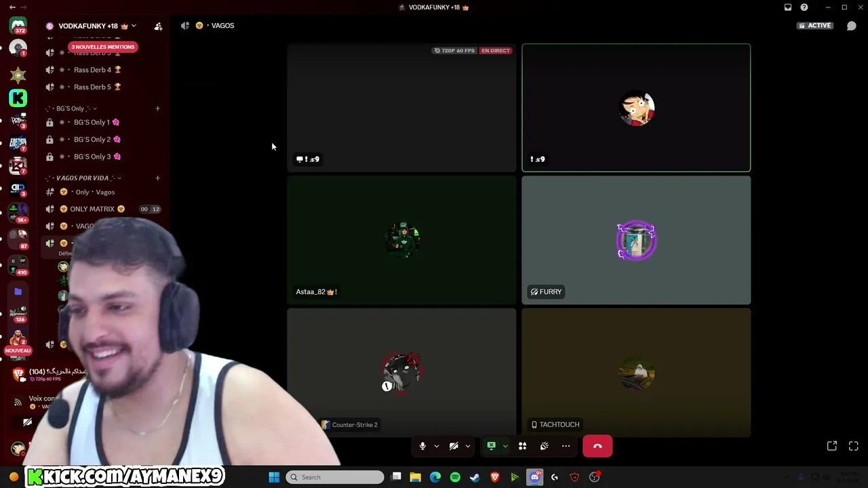
Task: Select FURRY participant tile
Action: [636, 240]
